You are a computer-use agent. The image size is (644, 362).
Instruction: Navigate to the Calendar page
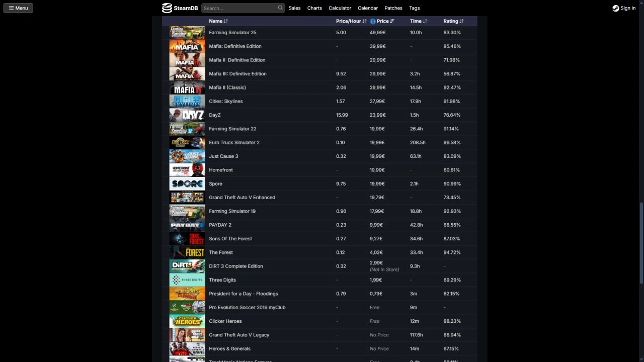(x=368, y=8)
